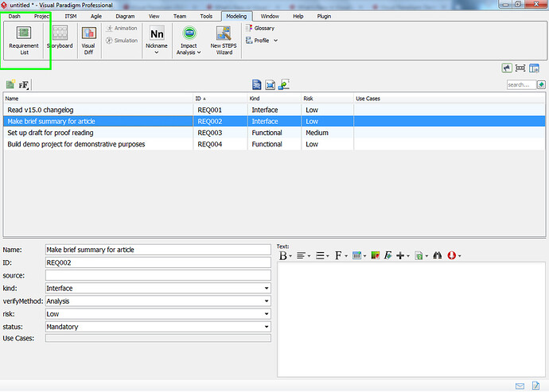Image resolution: width=549 pixels, height=392 pixels.
Task: Open the Window menu
Action: pyautogui.click(x=270, y=16)
